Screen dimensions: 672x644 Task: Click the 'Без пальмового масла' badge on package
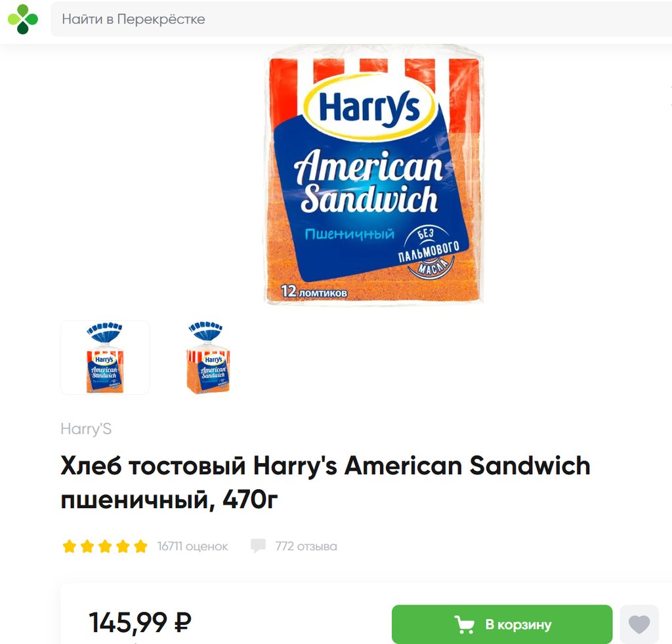[x=429, y=252]
